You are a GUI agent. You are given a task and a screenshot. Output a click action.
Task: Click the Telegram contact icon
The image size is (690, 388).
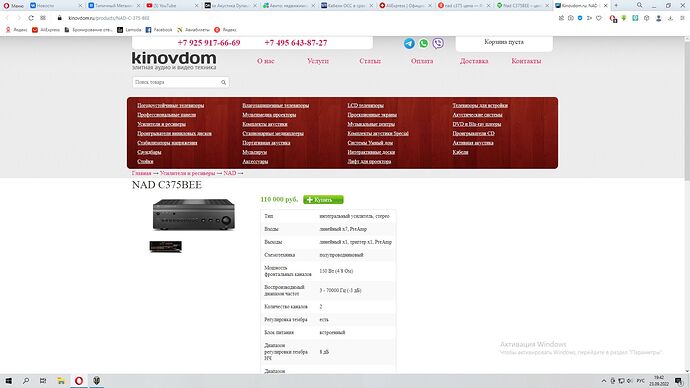click(x=409, y=43)
